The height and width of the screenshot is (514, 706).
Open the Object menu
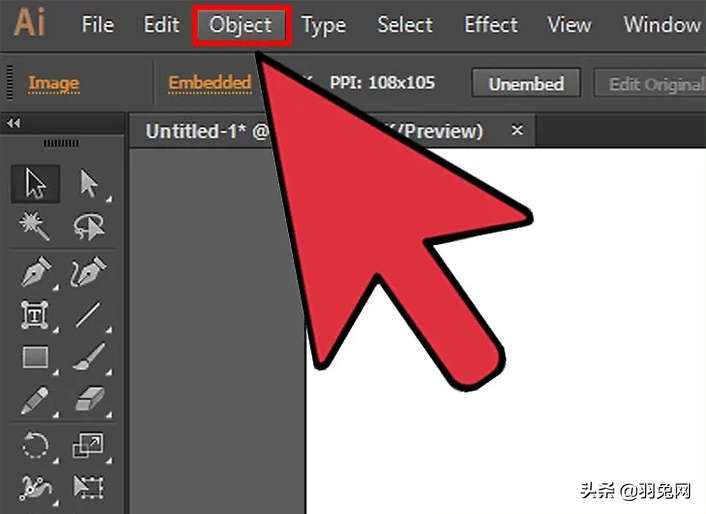click(x=241, y=25)
